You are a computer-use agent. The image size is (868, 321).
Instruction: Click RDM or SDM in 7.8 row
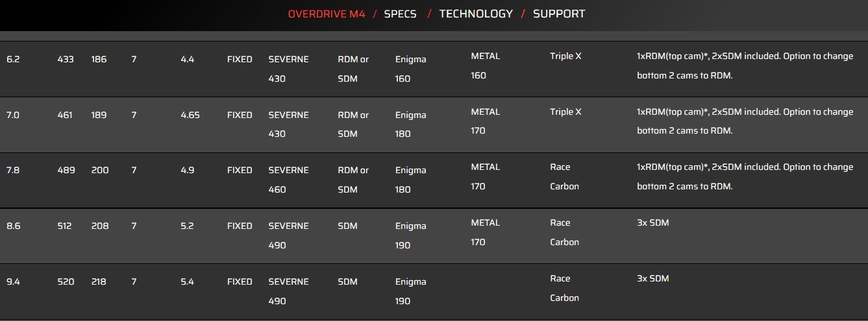353,180
